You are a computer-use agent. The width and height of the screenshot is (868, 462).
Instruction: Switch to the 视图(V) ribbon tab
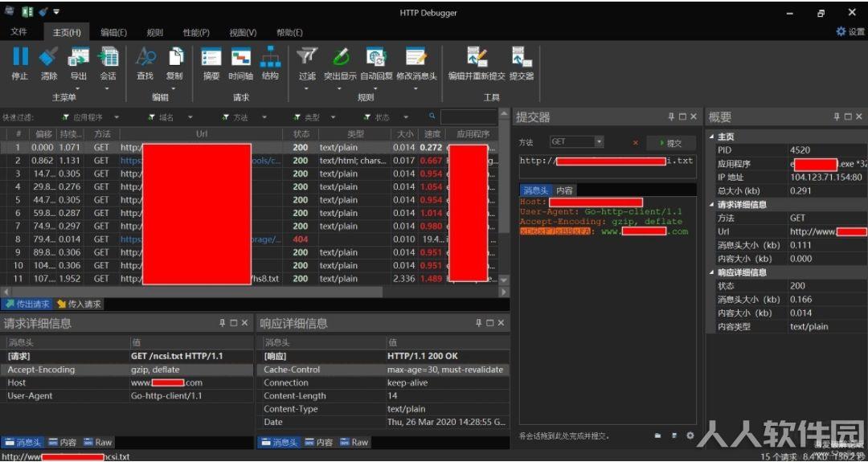pyautogui.click(x=243, y=33)
